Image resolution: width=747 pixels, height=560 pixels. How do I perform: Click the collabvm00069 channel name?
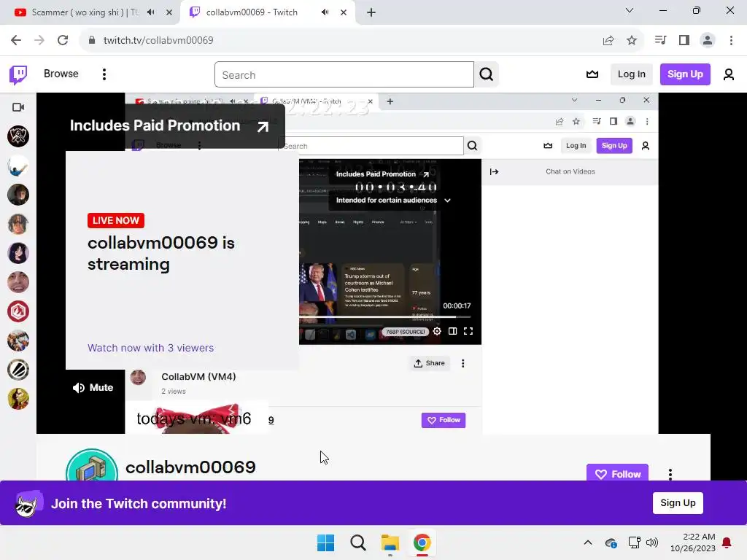(190, 467)
